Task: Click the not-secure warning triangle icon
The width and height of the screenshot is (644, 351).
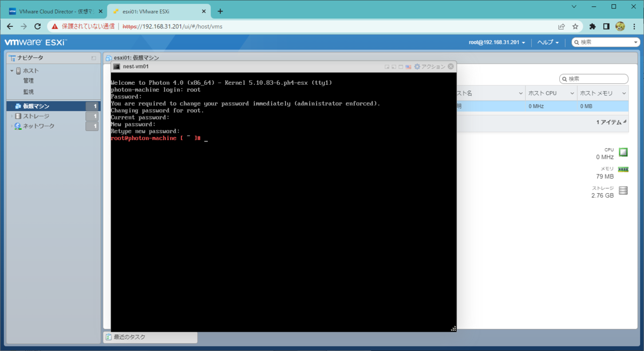Action: click(x=55, y=26)
